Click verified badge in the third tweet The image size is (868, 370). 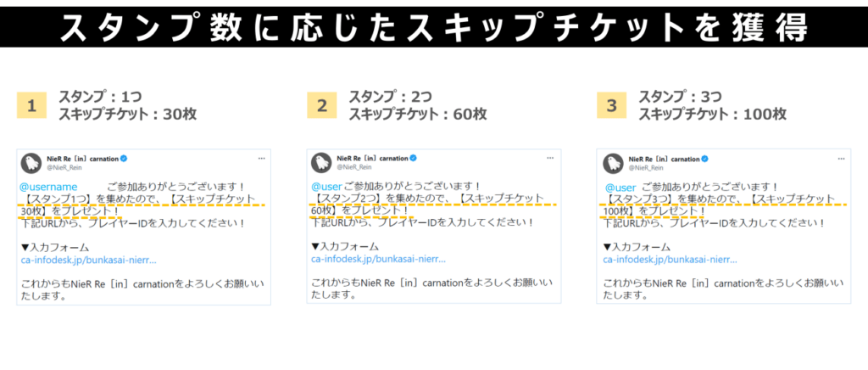[705, 159]
